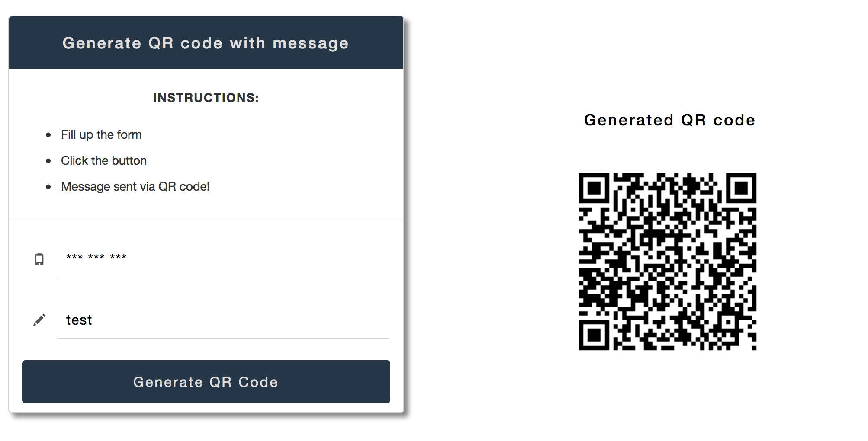Click the generated QR code image
The image size is (868, 441).
tap(669, 261)
